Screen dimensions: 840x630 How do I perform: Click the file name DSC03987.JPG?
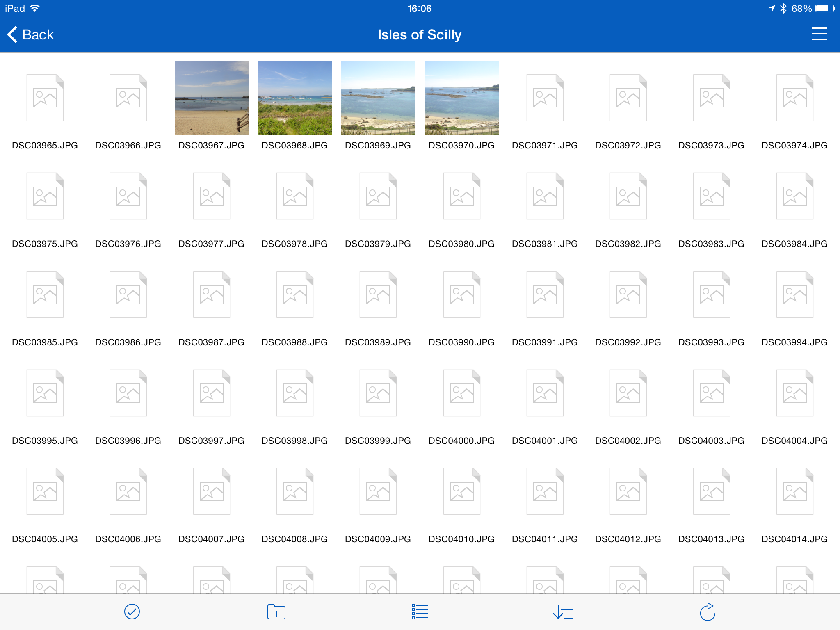[x=212, y=342]
